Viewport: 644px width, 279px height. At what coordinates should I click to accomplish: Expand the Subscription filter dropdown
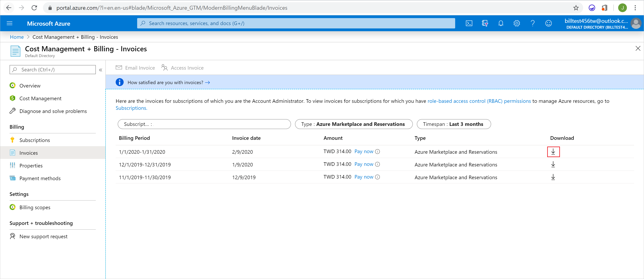coord(204,124)
